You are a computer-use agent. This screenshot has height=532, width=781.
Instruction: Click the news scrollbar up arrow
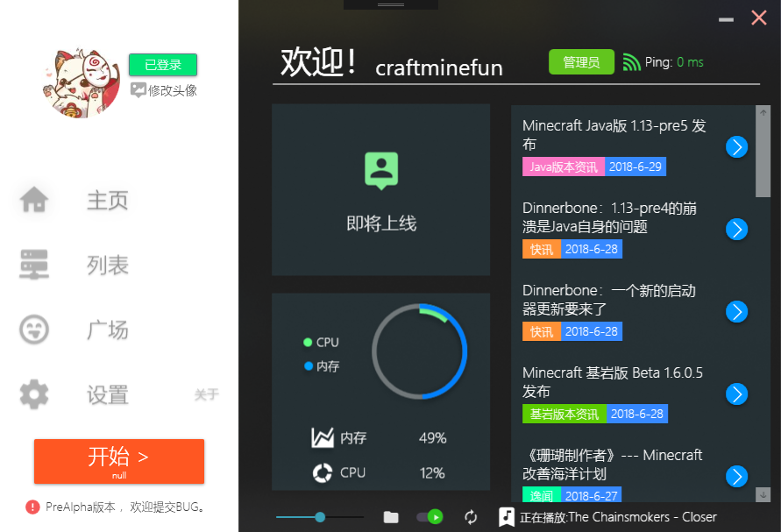tap(763, 112)
